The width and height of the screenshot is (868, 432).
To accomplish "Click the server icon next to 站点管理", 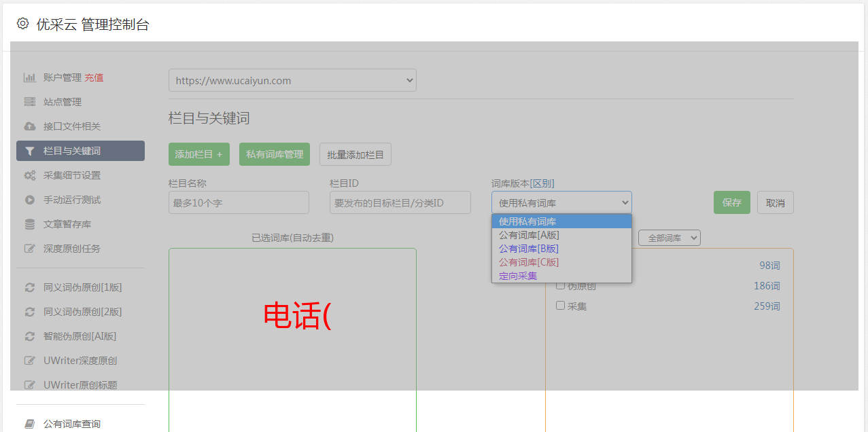I will coord(30,102).
